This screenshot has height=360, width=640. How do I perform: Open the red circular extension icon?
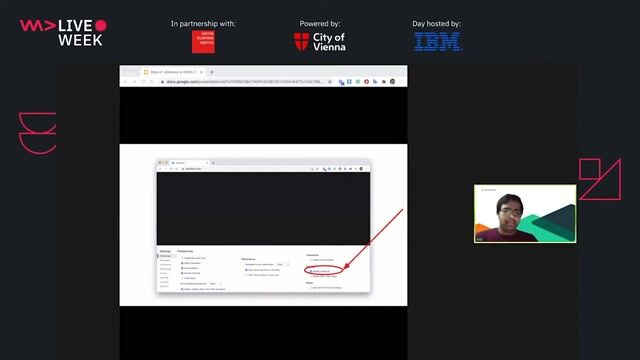367,82
